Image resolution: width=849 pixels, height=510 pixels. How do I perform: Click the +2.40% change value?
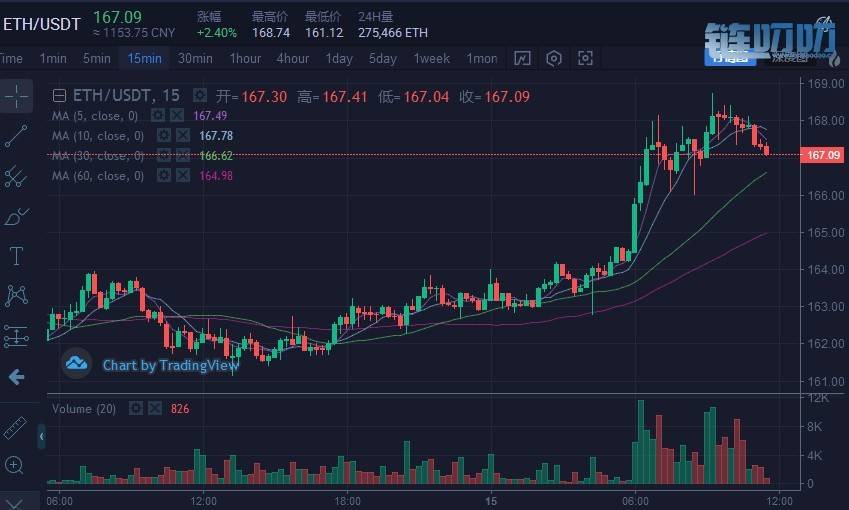click(x=217, y=33)
